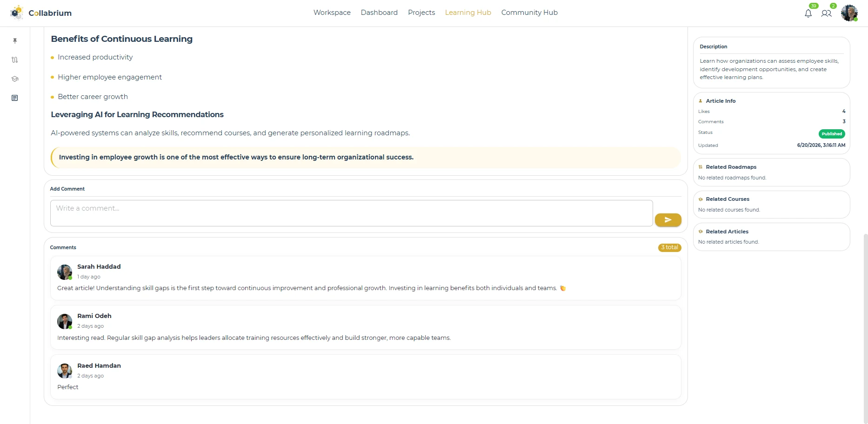Screen dimensions: 868x424
Task: Click the Published status badge
Action: (832, 134)
